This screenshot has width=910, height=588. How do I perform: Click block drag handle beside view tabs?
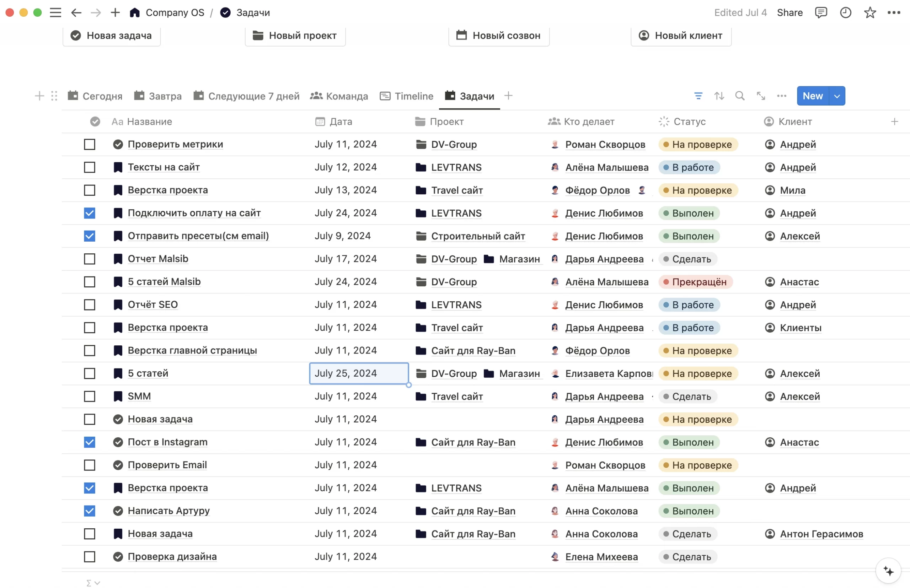54,96
